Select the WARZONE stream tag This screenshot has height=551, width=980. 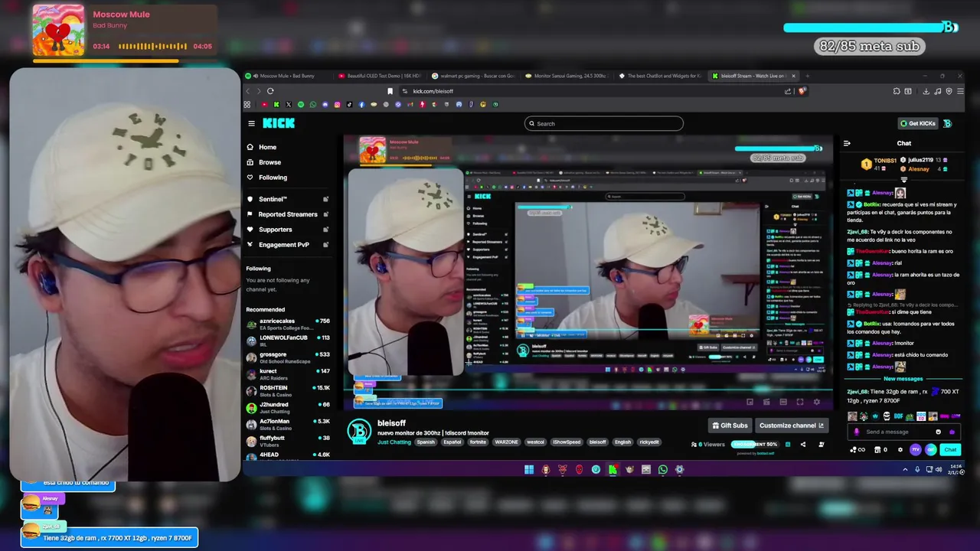click(x=506, y=442)
